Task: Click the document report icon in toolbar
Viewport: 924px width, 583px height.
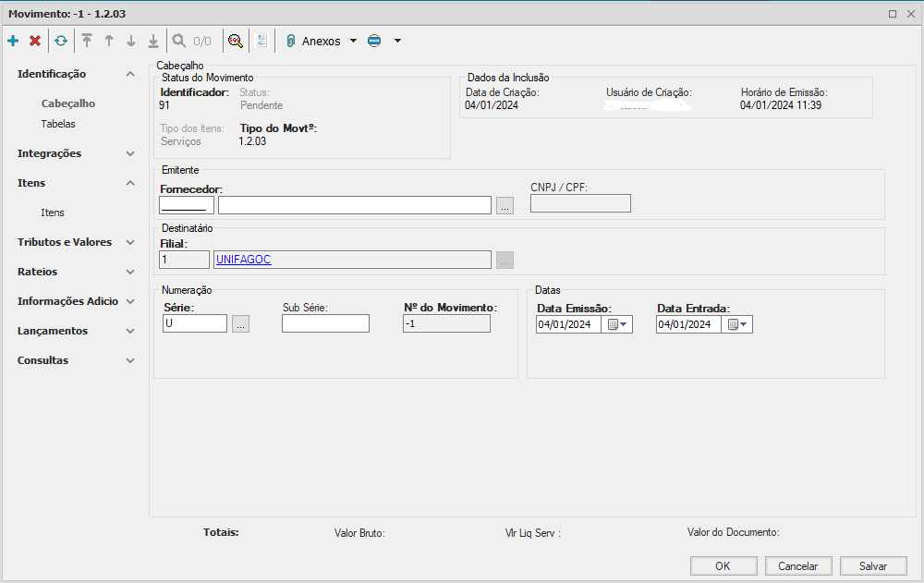Action: pos(261,41)
